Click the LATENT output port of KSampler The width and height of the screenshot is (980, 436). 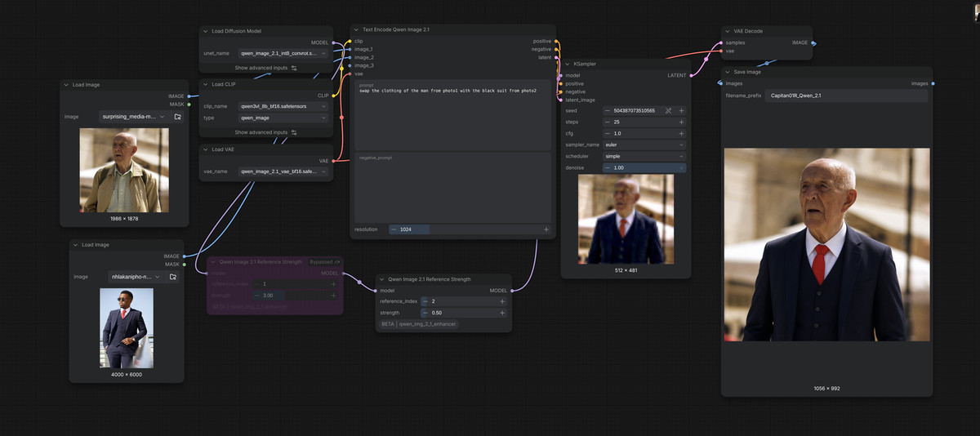click(692, 75)
